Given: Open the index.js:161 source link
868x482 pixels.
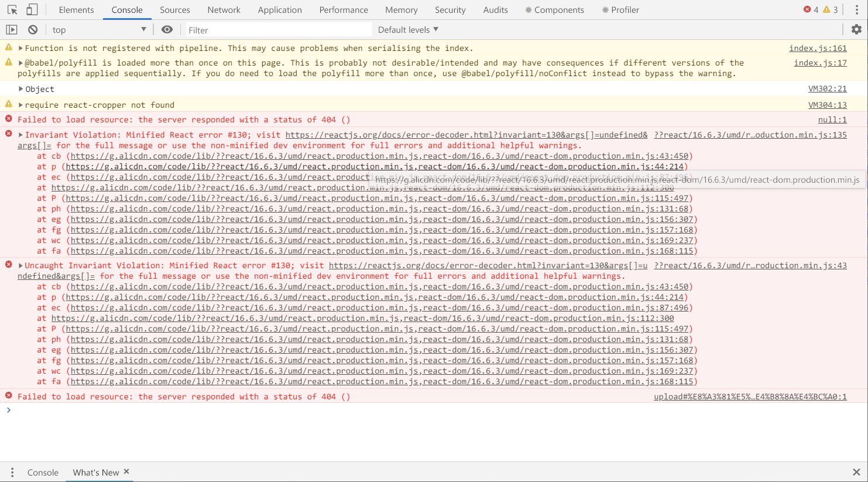Looking at the screenshot, I should pos(818,48).
